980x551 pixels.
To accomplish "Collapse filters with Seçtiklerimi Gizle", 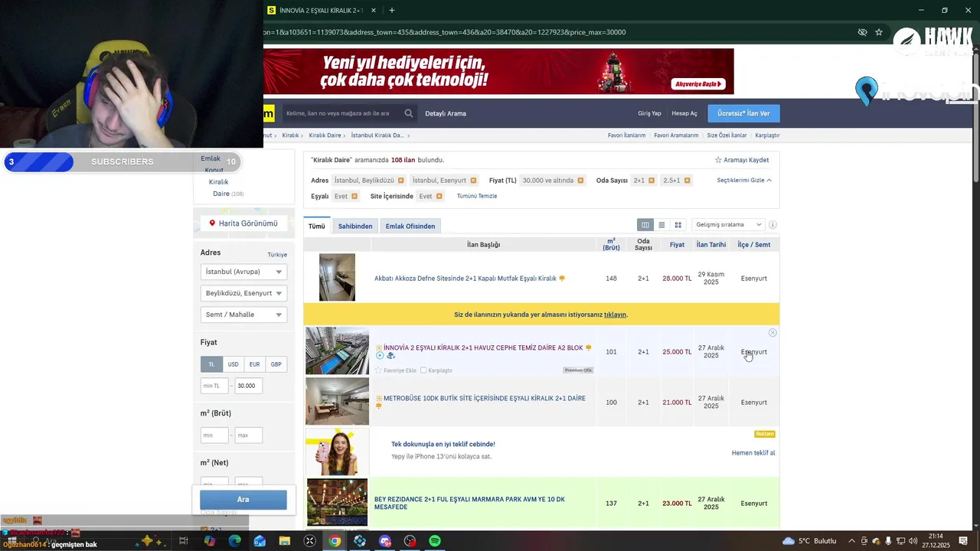I will [x=744, y=181].
